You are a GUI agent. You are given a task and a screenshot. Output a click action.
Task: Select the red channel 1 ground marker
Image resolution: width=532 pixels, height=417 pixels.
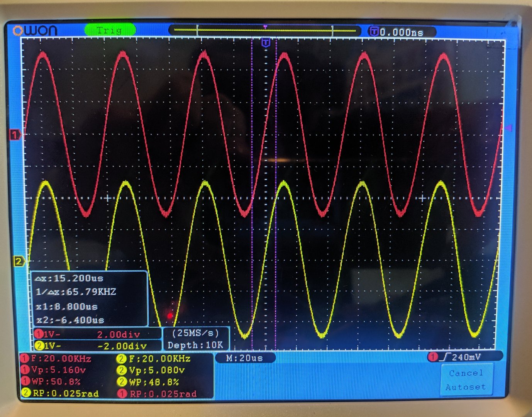coord(15,135)
